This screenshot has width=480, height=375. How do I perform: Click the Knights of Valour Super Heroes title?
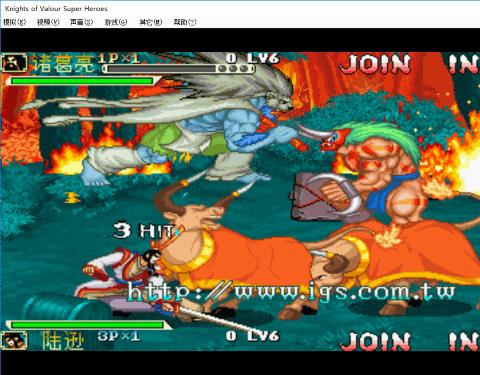(x=56, y=9)
